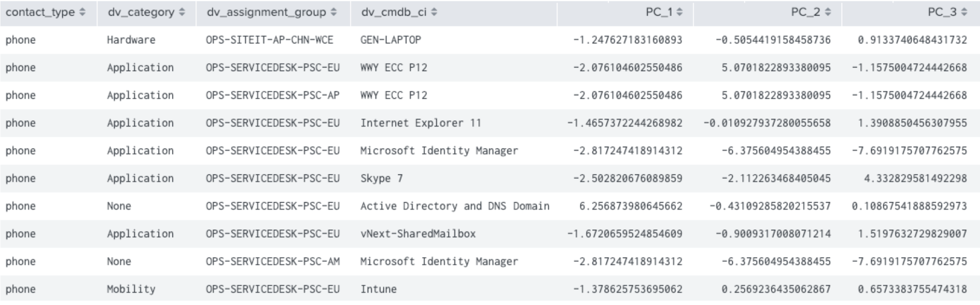Image resolution: width=980 pixels, height=305 pixels.
Task: Select Active Directory and DNS Domain cell
Action: pos(454,206)
